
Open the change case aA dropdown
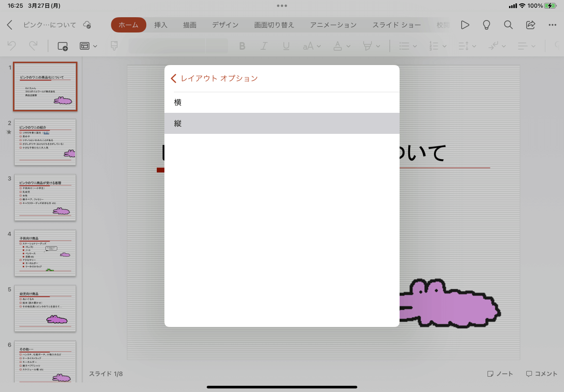(x=312, y=46)
